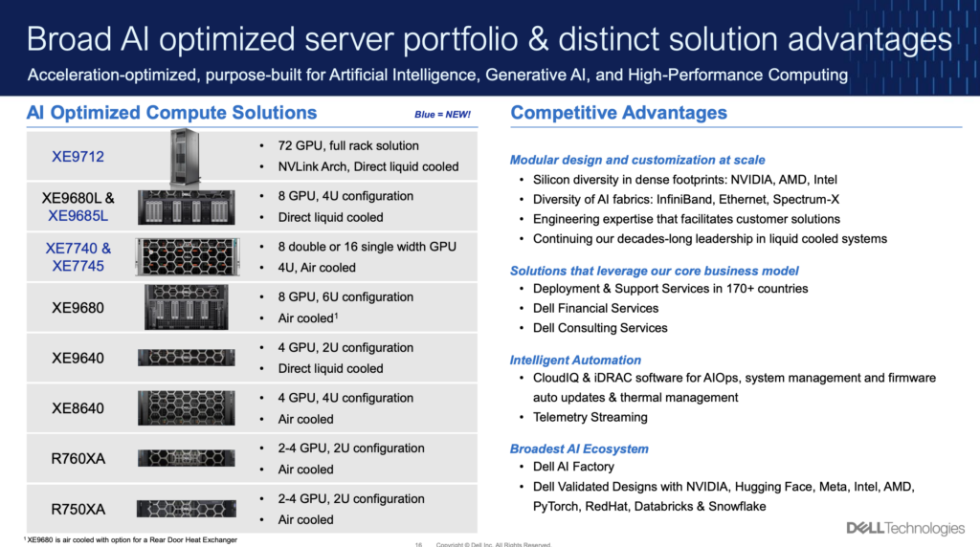Image resolution: width=980 pixels, height=547 pixels.
Task: Select the XE7740 & label
Action: click(x=78, y=249)
